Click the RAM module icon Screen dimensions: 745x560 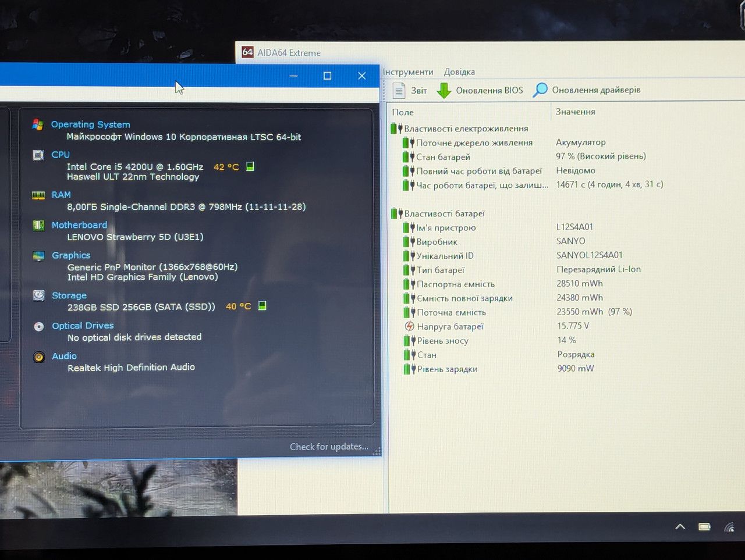pyautogui.click(x=38, y=195)
